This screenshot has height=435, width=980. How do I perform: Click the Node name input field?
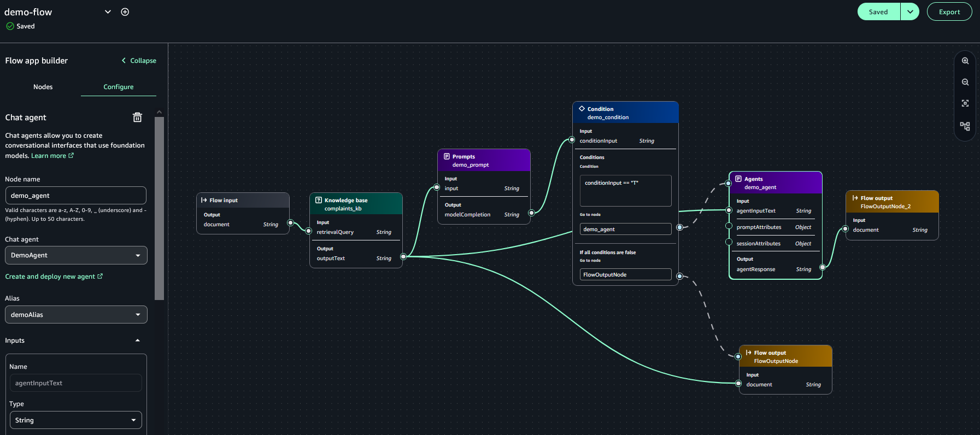coord(76,196)
